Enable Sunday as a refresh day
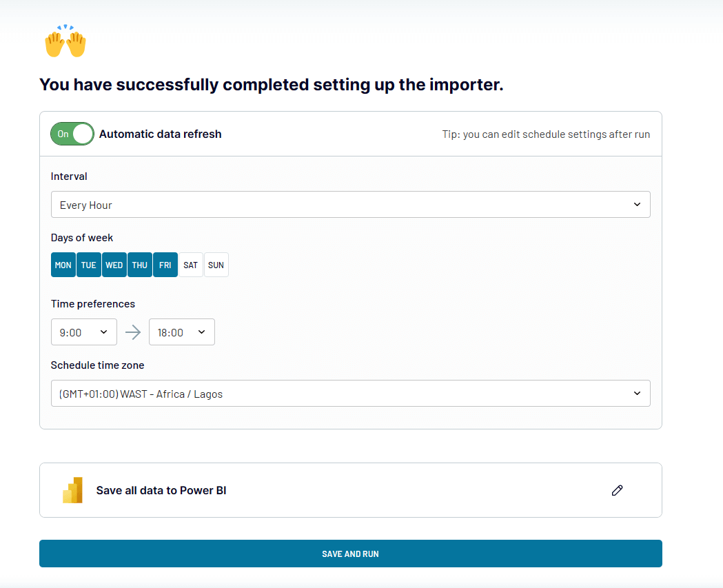 tap(216, 265)
